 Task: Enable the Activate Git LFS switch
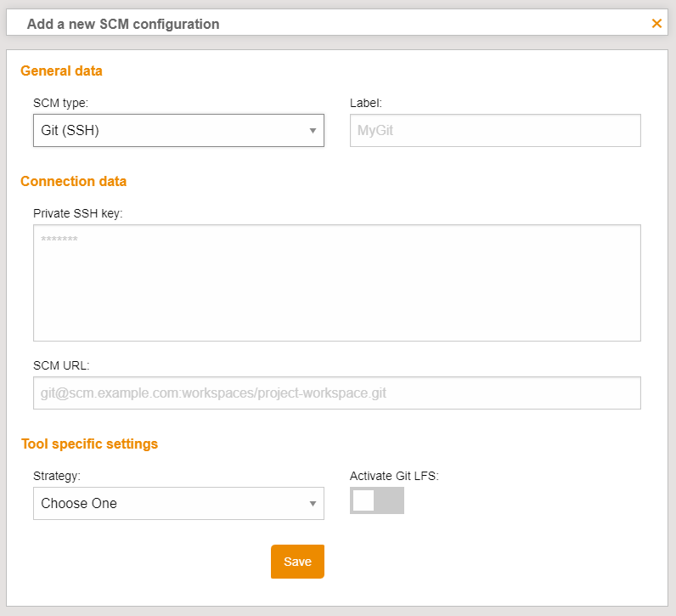point(376,501)
